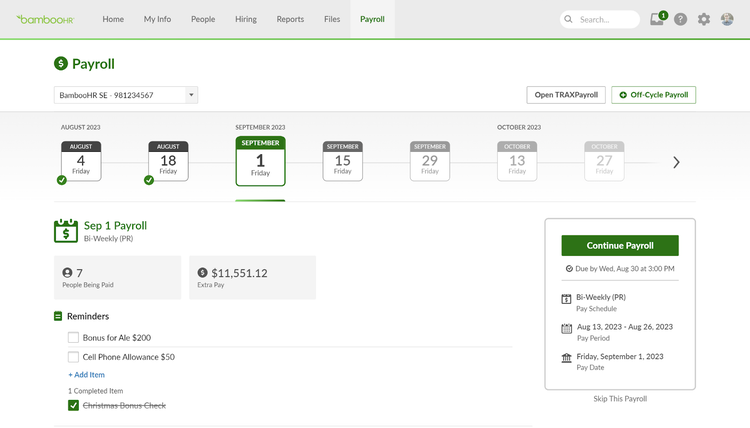
Task: Select the August 18 pay date
Action: point(168,161)
